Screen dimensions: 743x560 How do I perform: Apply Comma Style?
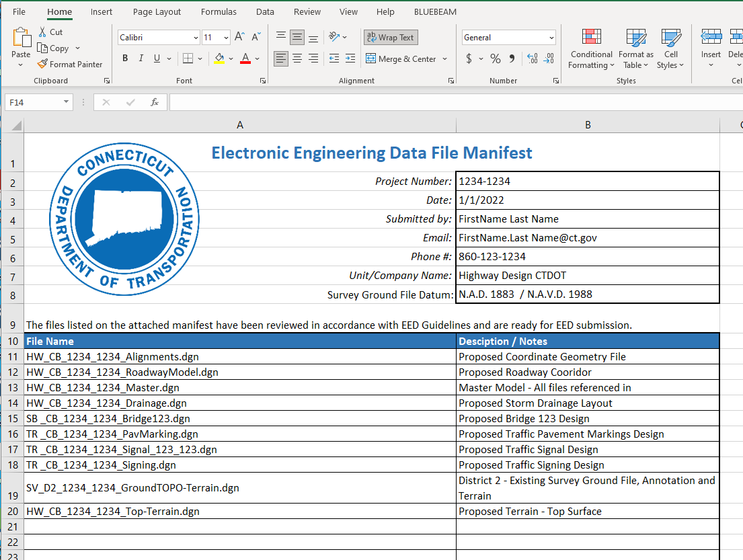pos(512,58)
